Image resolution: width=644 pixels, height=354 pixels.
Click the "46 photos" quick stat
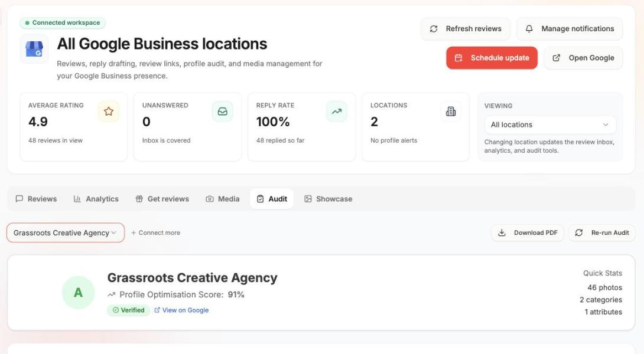604,287
